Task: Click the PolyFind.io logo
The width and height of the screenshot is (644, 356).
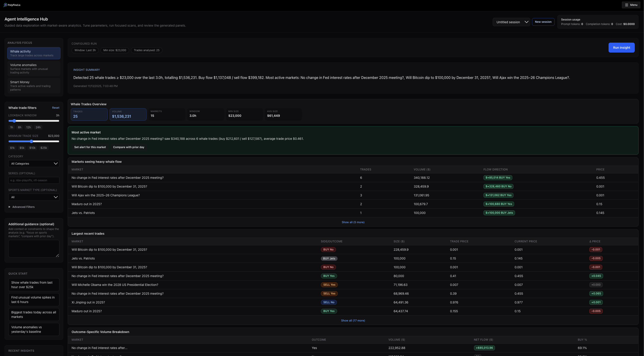Action: click(11, 5)
